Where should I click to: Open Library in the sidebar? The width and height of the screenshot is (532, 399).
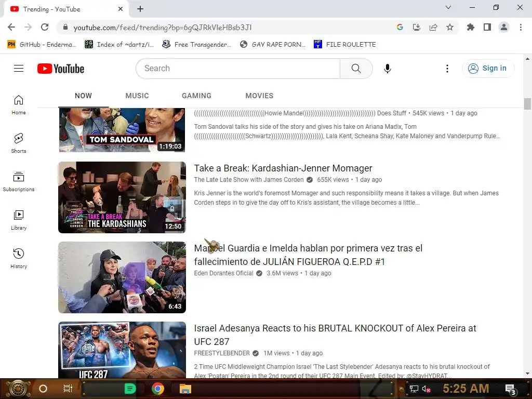pos(19,220)
